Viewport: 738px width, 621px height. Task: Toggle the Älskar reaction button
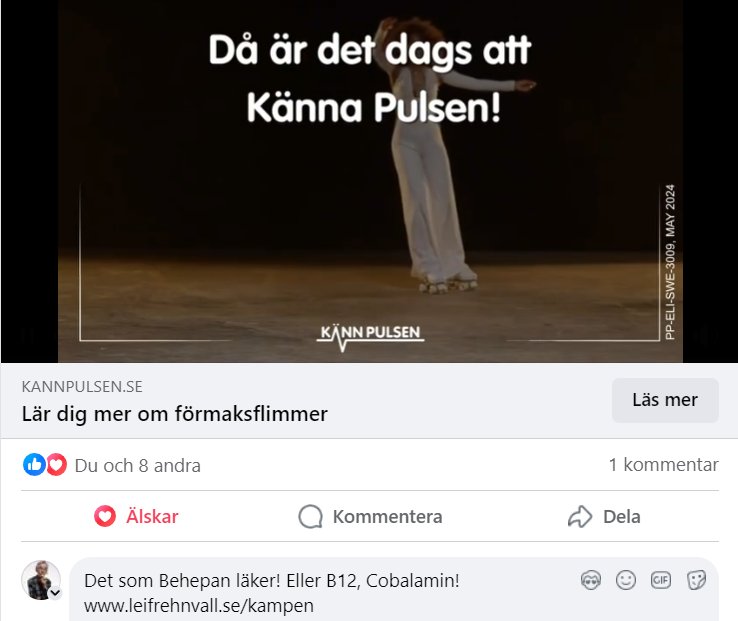136,516
